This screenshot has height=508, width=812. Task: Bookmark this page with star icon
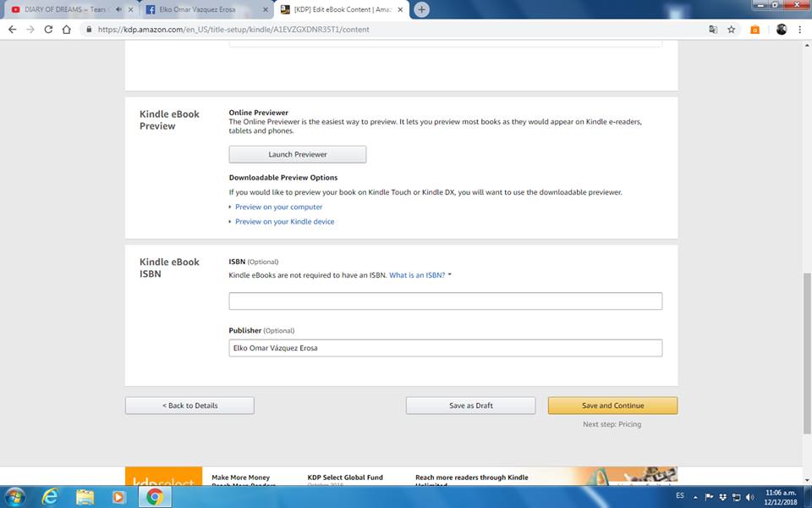pyautogui.click(x=732, y=29)
